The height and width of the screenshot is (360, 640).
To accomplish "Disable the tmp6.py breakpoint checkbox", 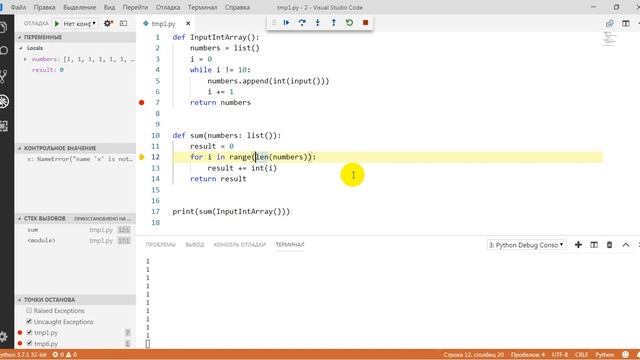I will click(29, 343).
